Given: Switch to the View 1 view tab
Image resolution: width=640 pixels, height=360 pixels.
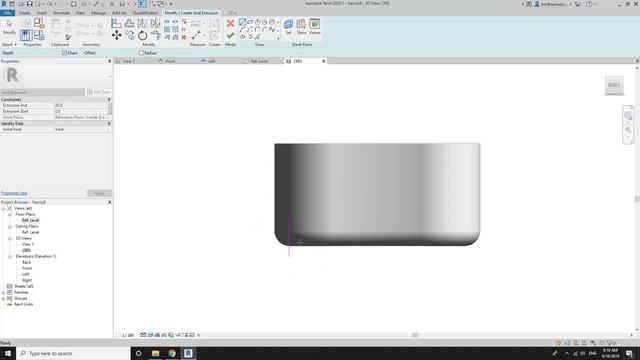Looking at the screenshot, I should 129,61.
